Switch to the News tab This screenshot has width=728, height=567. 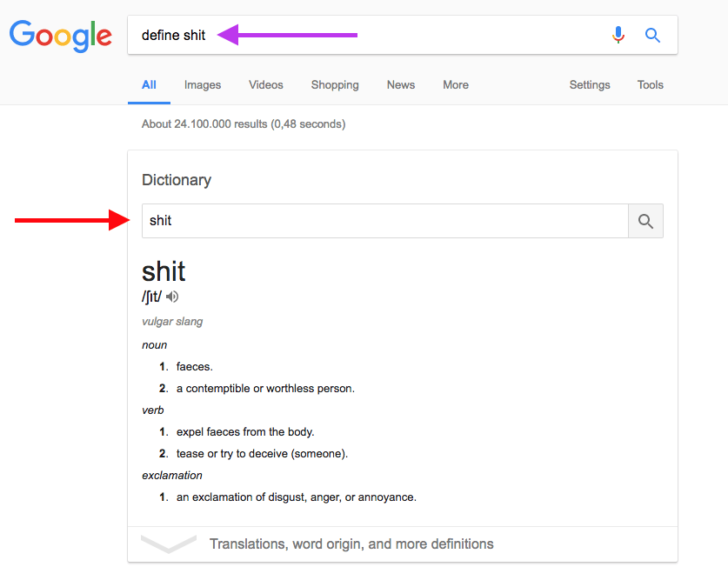pyautogui.click(x=400, y=84)
